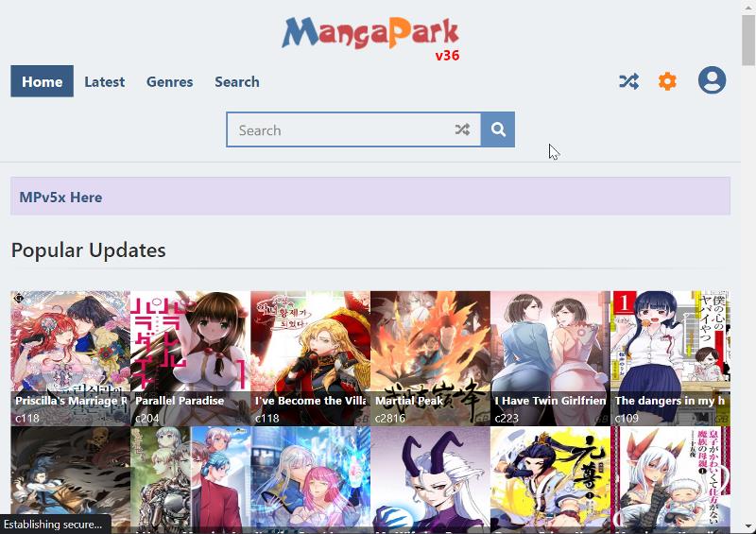The image size is (756, 534).
Task: Open I Have Twin Girlfriends cover thumbnail
Action: [x=551, y=358]
